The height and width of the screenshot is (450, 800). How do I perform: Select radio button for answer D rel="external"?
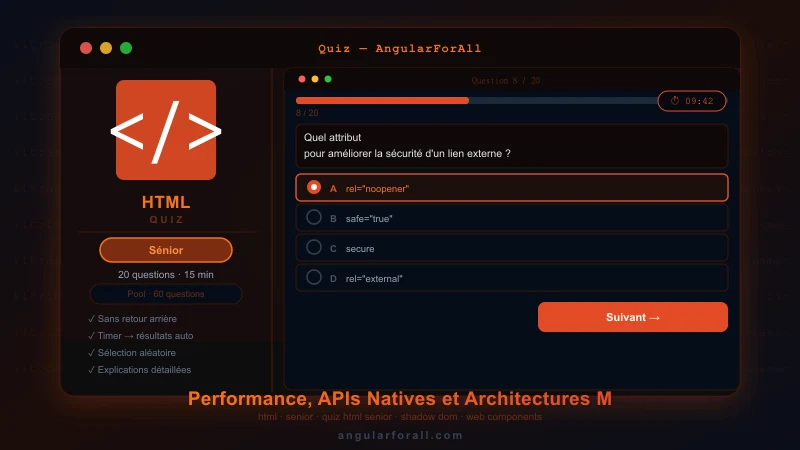[x=314, y=278]
